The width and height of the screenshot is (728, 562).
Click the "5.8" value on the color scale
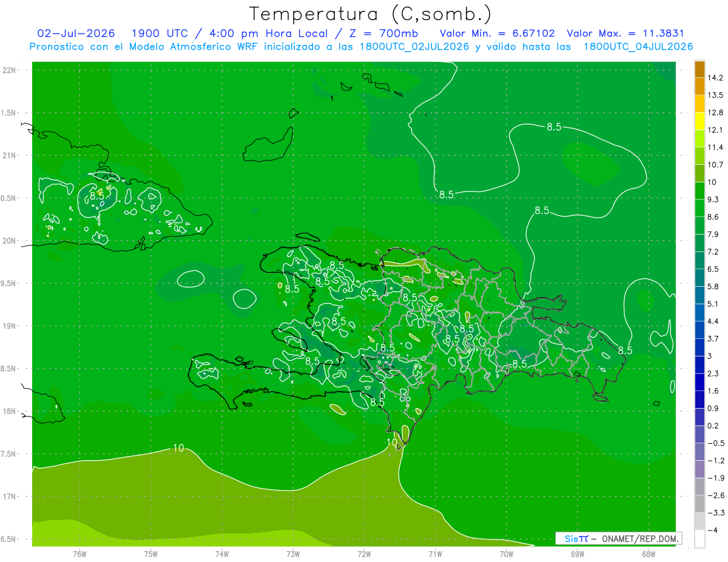pos(713,286)
